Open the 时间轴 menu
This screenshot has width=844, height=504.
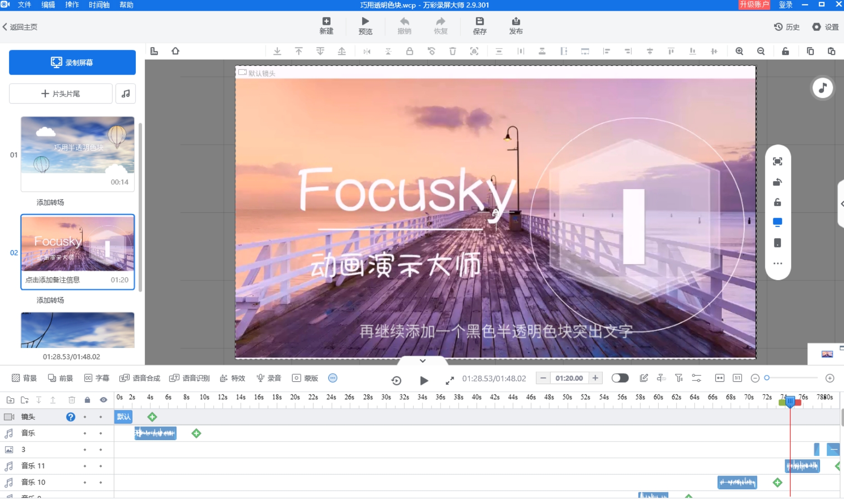coord(99,5)
